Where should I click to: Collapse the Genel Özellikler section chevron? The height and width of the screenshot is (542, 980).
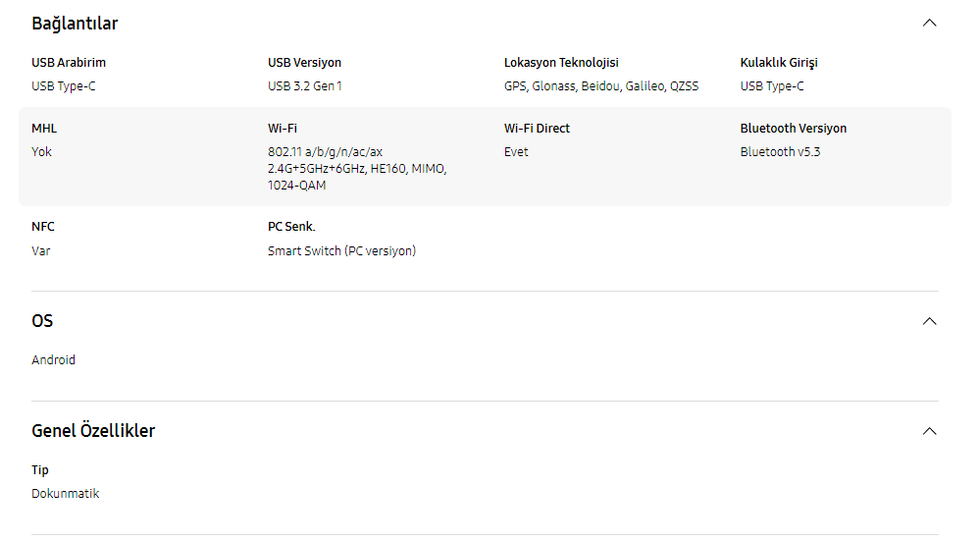(x=929, y=431)
